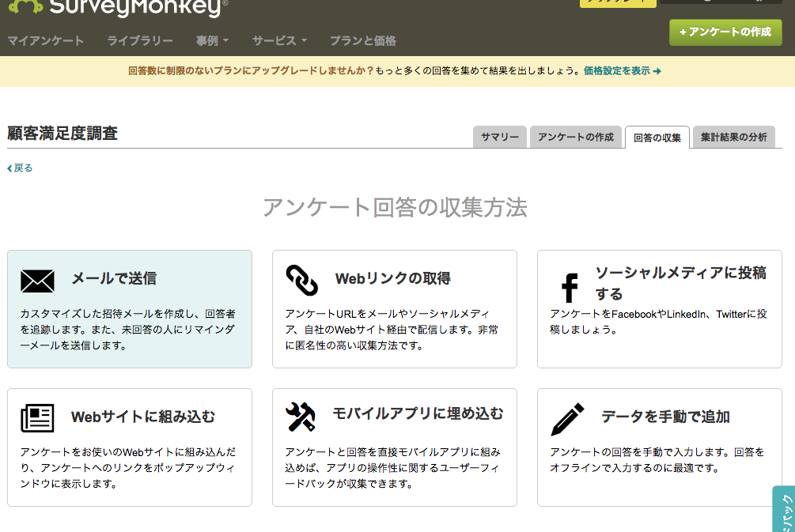Viewport: 795px width, 532px height.
Task: Open the feedback tab at the bottom right
Action: 784,509
